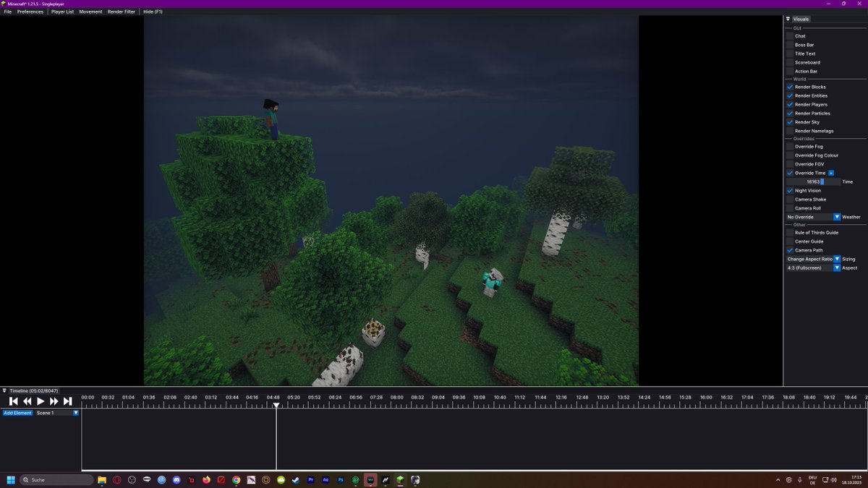This screenshot has width=868, height=488.
Task: Skip to the end of the replay
Action: point(68,401)
